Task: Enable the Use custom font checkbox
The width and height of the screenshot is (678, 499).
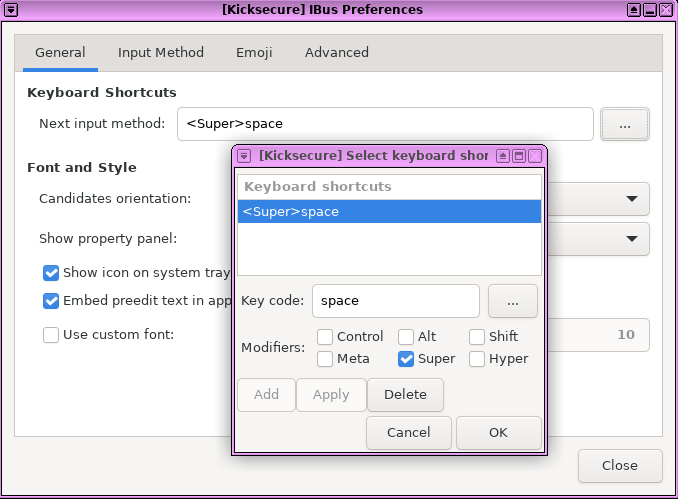Action: 51,335
